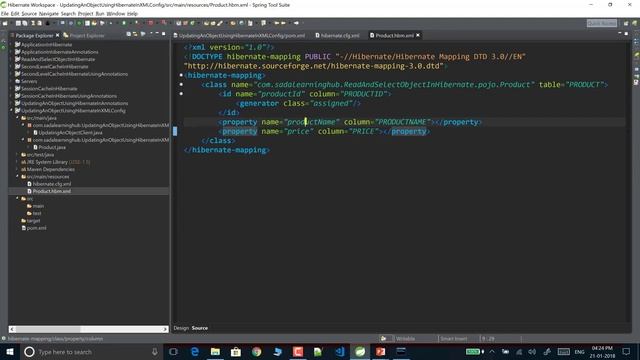Screen dimensions: 640x360
Task: Open PowerPoint from the taskbar
Action: [380, 352]
